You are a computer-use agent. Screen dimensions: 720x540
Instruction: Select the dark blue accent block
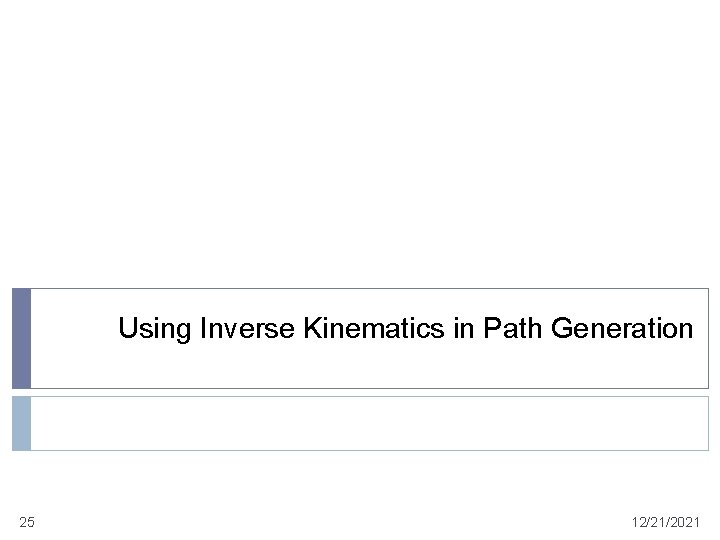(21, 338)
